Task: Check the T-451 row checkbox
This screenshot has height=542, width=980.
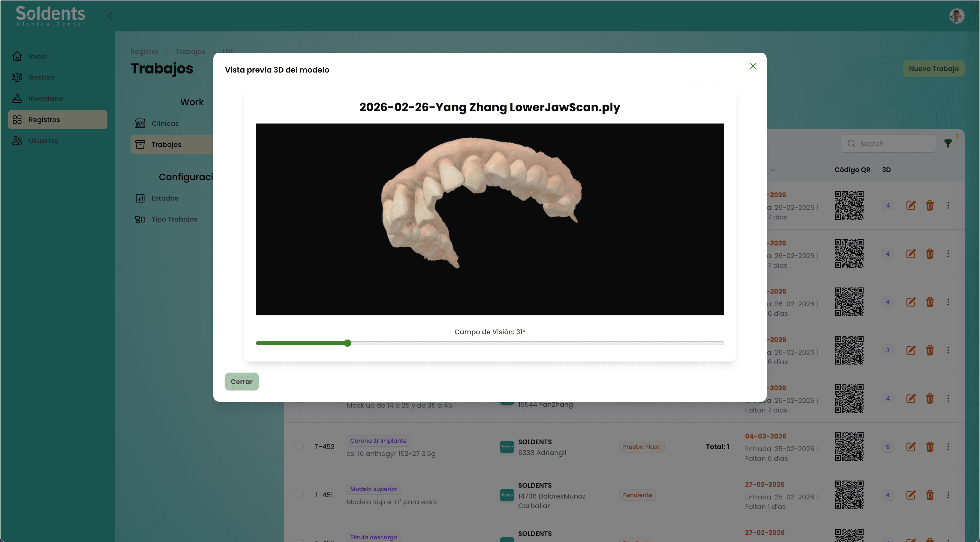Action: 300,495
